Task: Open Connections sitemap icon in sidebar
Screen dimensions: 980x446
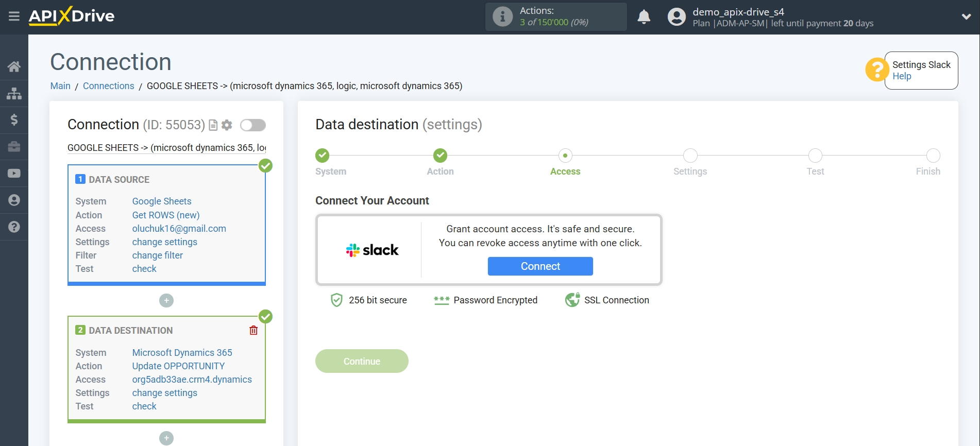Action: click(14, 93)
